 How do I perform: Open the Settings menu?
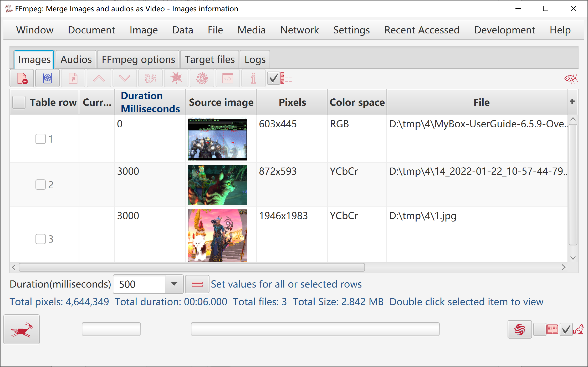(x=351, y=30)
